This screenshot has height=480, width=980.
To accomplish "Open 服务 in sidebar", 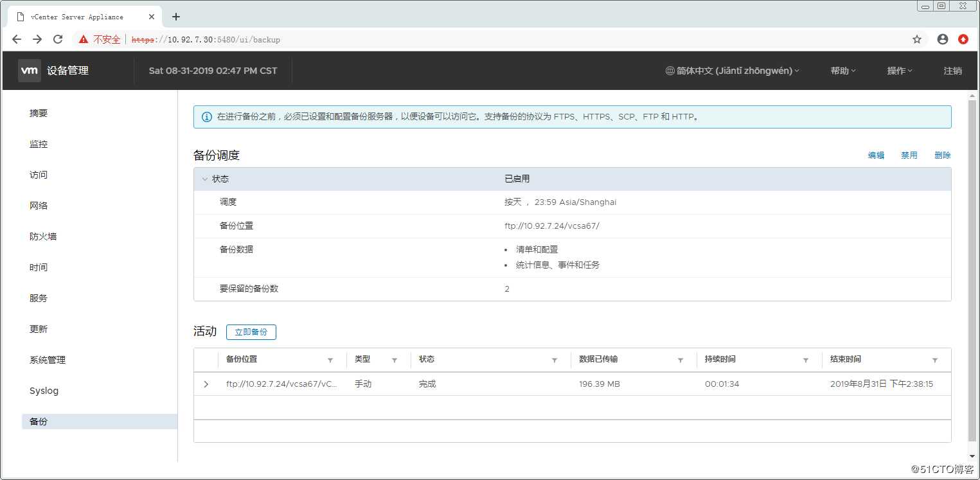I will coord(39,298).
